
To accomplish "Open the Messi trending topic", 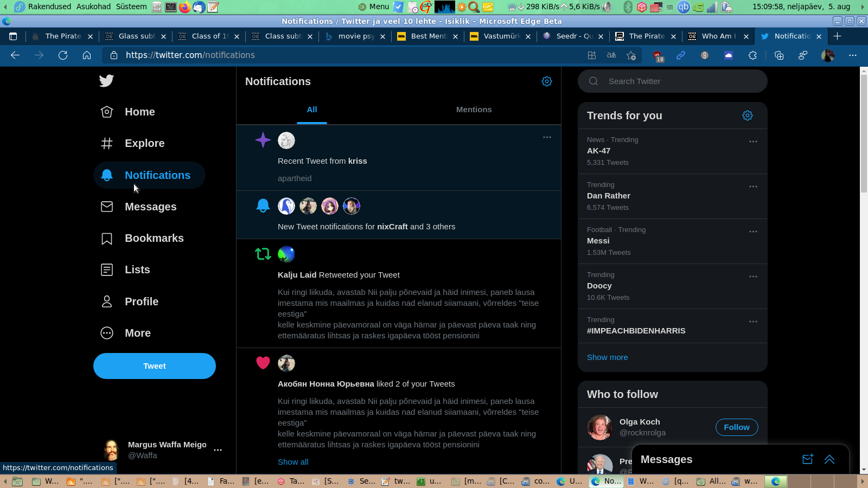I will (x=673, y=241).
